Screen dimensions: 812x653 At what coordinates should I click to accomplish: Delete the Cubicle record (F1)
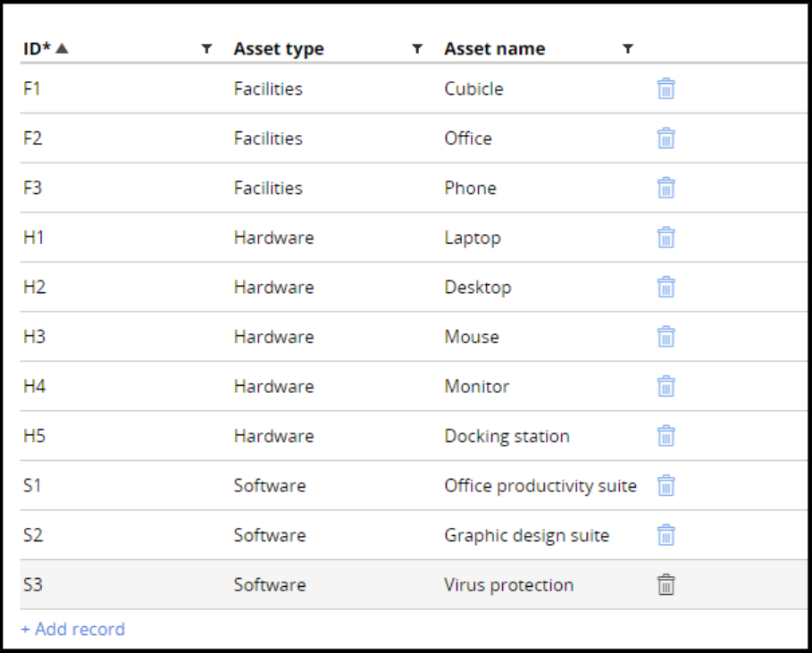[666, 88]
